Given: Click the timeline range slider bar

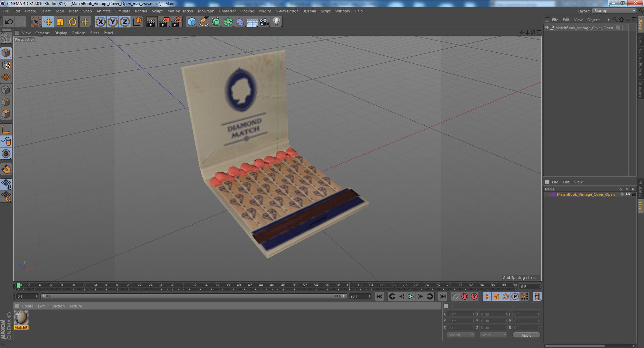Looking at the screenshot, I should click(x=193, y=296).
